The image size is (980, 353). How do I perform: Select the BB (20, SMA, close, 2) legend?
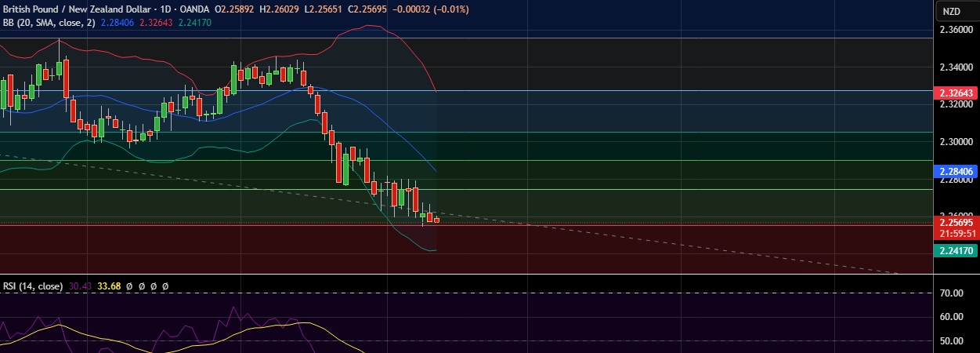(48, 23)
